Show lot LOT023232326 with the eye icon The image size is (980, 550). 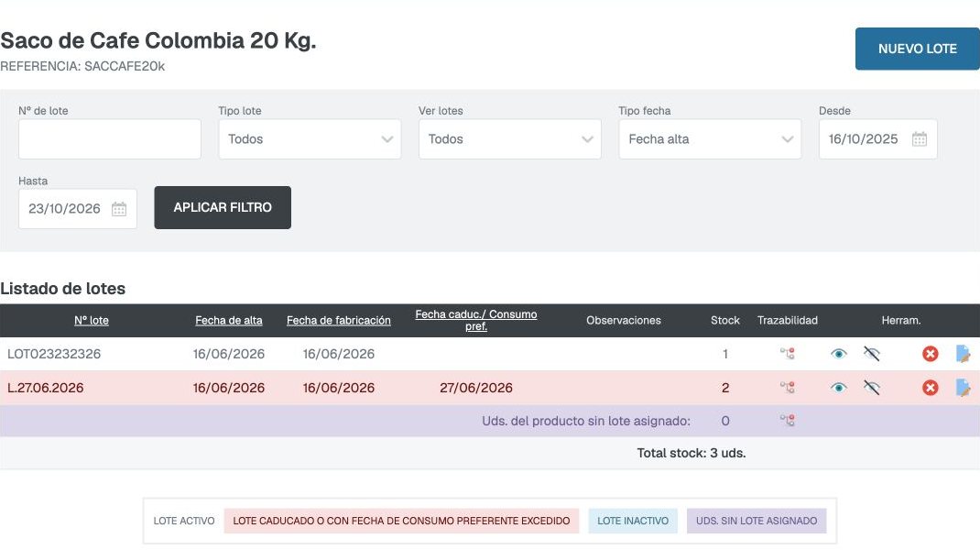pyautogui.click(x=839, y=354)
